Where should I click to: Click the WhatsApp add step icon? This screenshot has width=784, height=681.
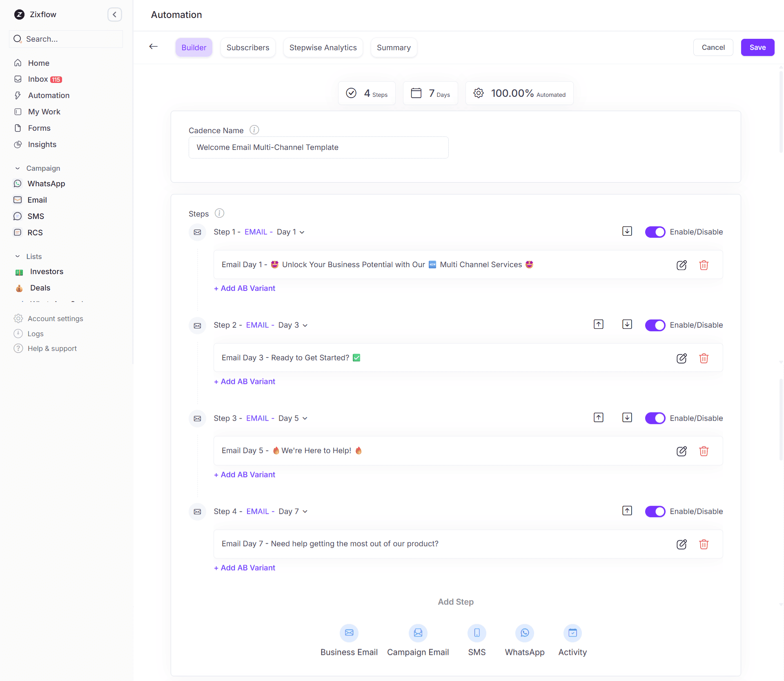pyautogui.click(x=525, y=632)
